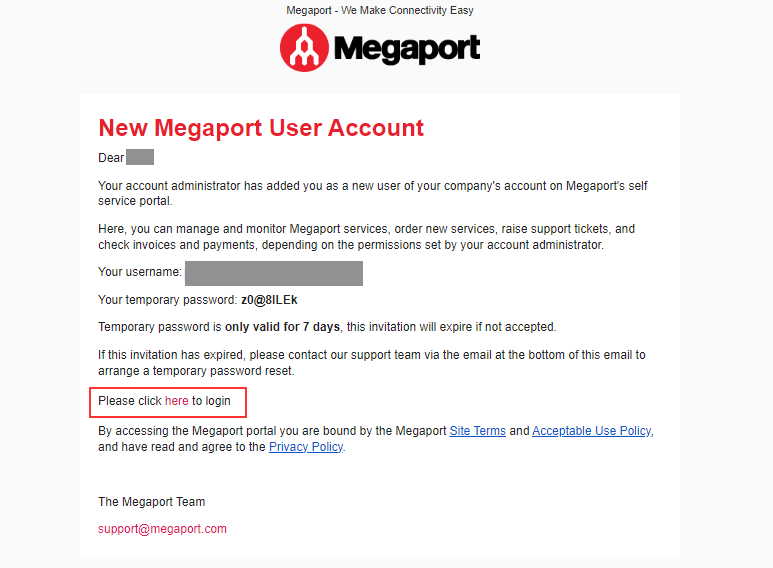Click the "Your temporary password:" label
Viewport: 773px width, 568px height.
click(167, 300)
